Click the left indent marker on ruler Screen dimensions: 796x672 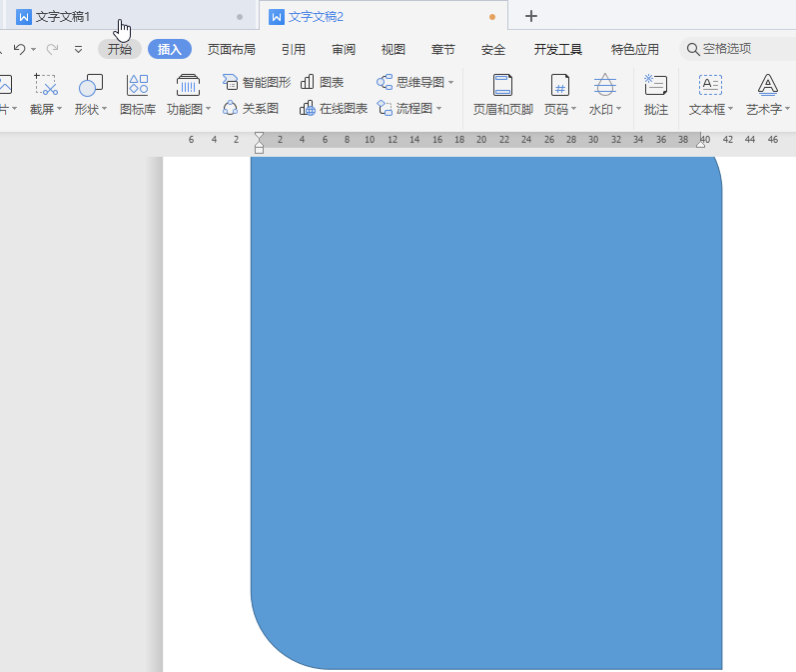(259, 142)
